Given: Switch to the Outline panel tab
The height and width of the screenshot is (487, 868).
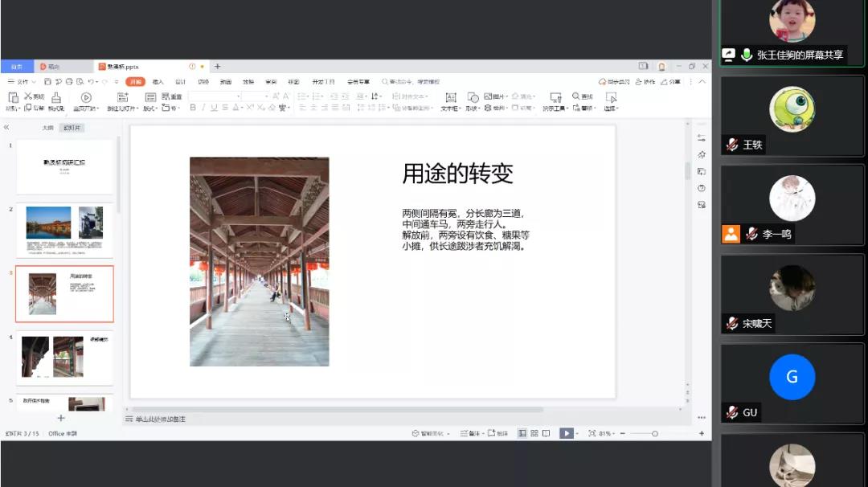Looking at the screenshot, I should pyautogui.click(x=47, y=128).
